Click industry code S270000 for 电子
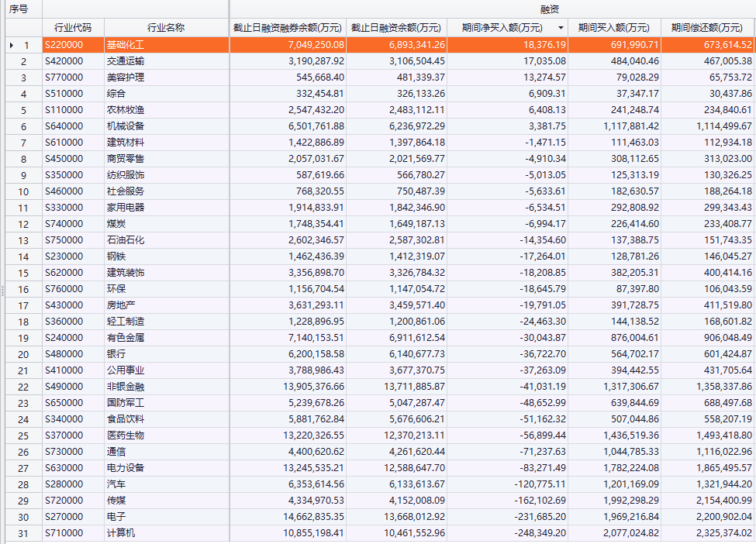This screenshot has height=544, width=756. [64, 517]
